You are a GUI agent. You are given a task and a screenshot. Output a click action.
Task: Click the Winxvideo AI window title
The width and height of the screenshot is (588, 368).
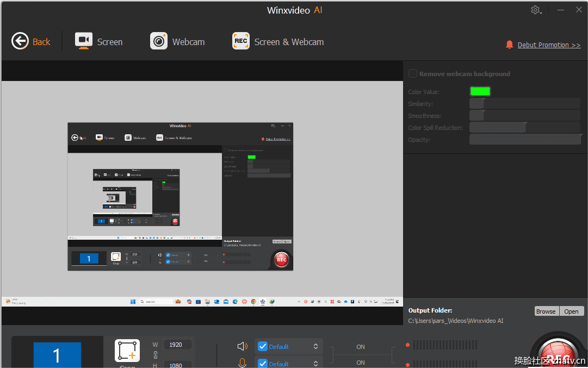[295, 10]
